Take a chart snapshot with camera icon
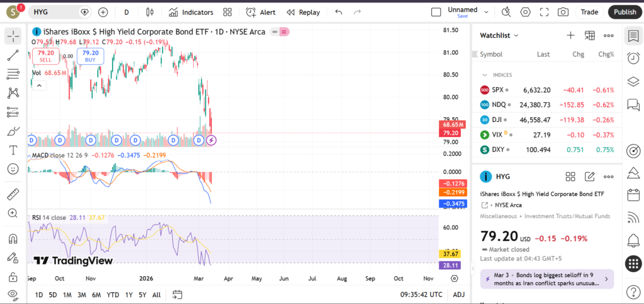Viewport: 644px width, 304px height. click(563, 12)
